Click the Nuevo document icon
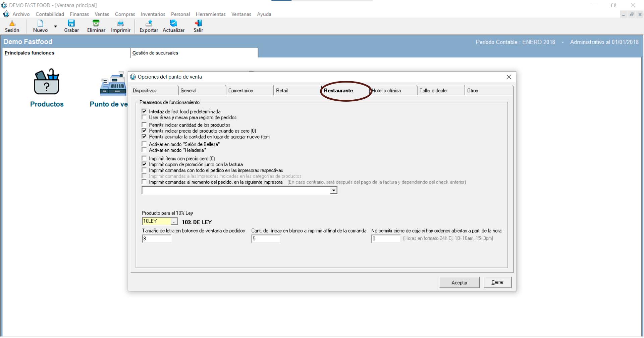This screenshot has width=644, height=338. tap(40, 23)
